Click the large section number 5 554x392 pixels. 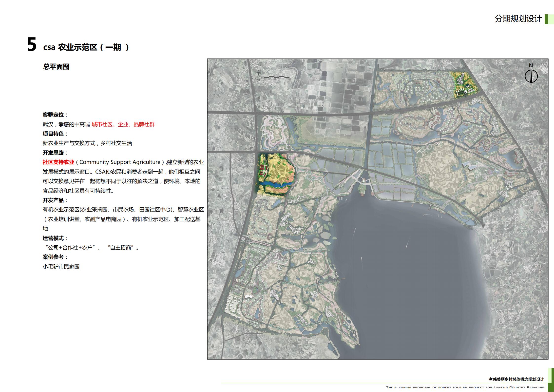pyautogui.click(x=32, y=45)
